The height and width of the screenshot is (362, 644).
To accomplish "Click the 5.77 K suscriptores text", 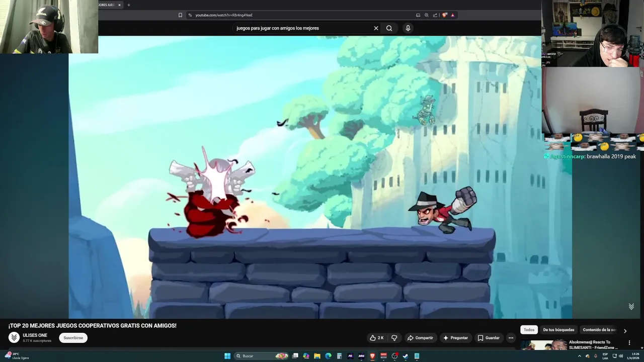I will pos(37,341).
